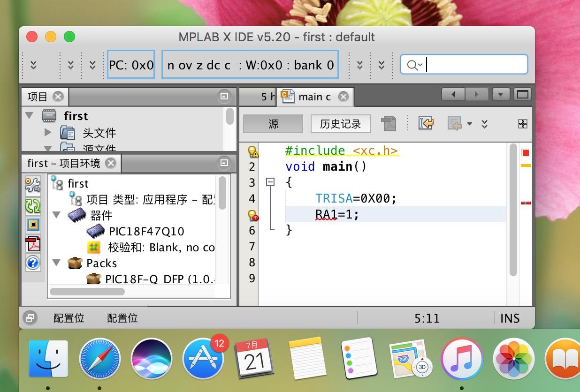
Task: Select PIC18F47Q10 device row
Action: [x=146, y=231]
